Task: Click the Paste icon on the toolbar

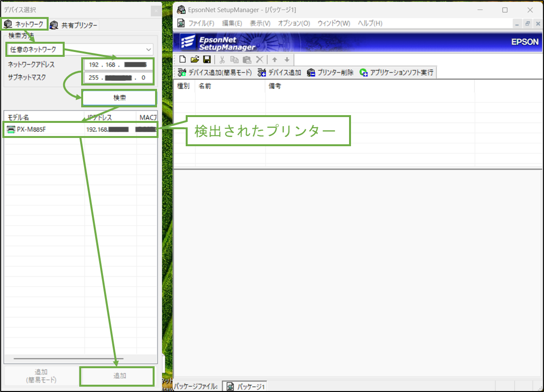Action: (x=246, y=59)
